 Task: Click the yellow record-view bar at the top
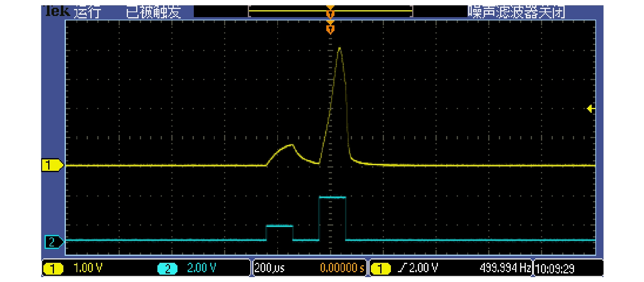click(x=286, y=11)
